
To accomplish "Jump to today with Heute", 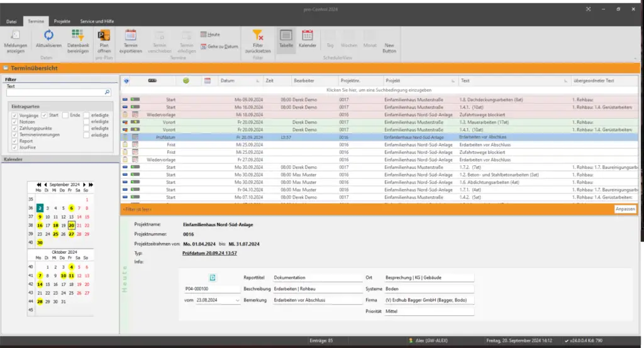I will coord(210,35).
